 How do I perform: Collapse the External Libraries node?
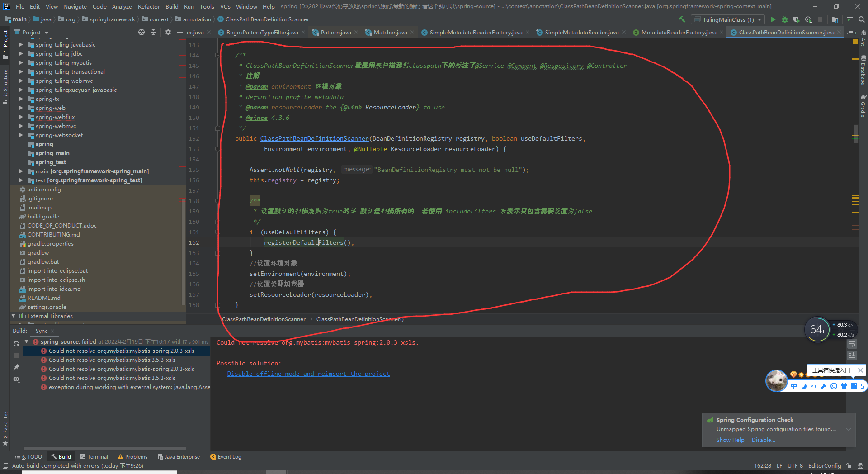[13, 316]
